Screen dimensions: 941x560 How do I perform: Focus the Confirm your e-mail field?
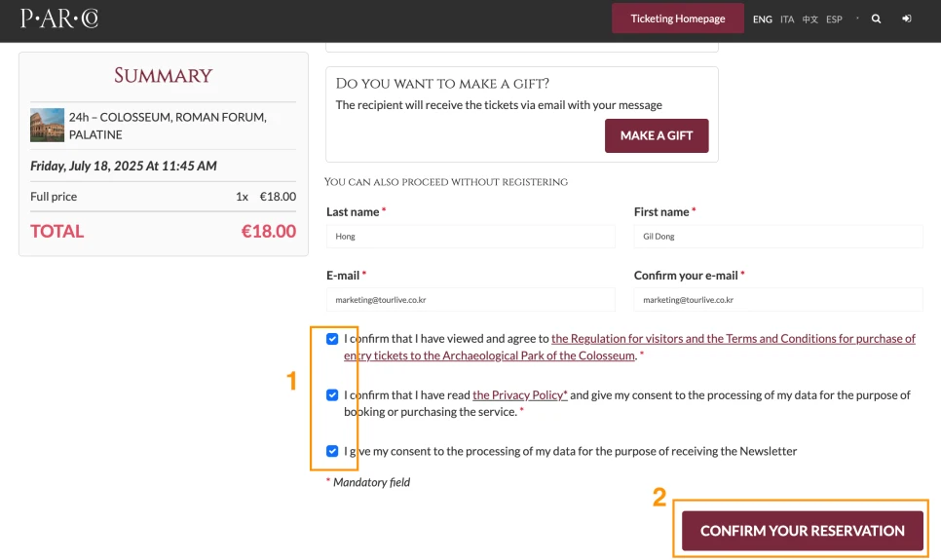[x=778, y=300]
